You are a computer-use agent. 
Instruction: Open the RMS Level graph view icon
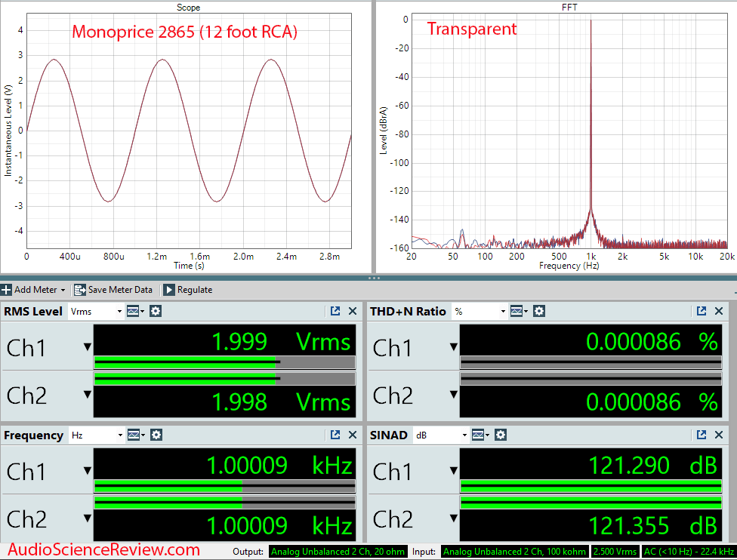click(135, 311)
